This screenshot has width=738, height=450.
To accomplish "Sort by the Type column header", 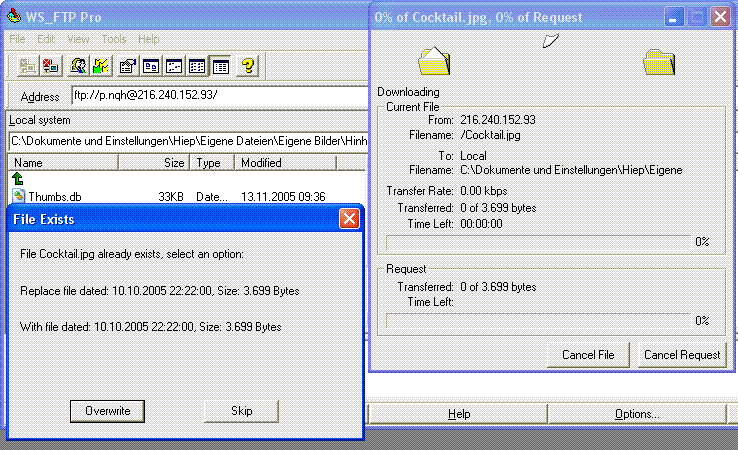I will (212, 163).
